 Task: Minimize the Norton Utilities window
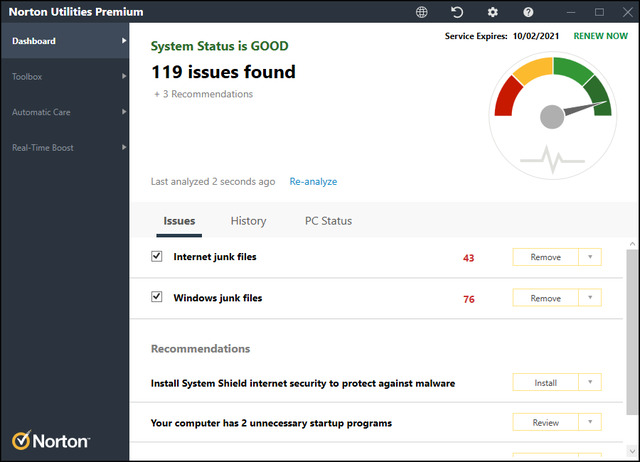[571, 12]
